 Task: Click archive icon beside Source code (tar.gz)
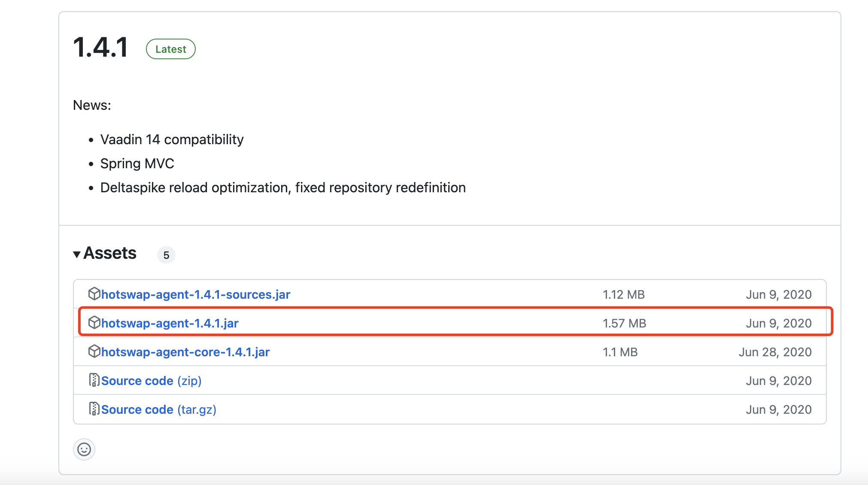tap(94, 409)
